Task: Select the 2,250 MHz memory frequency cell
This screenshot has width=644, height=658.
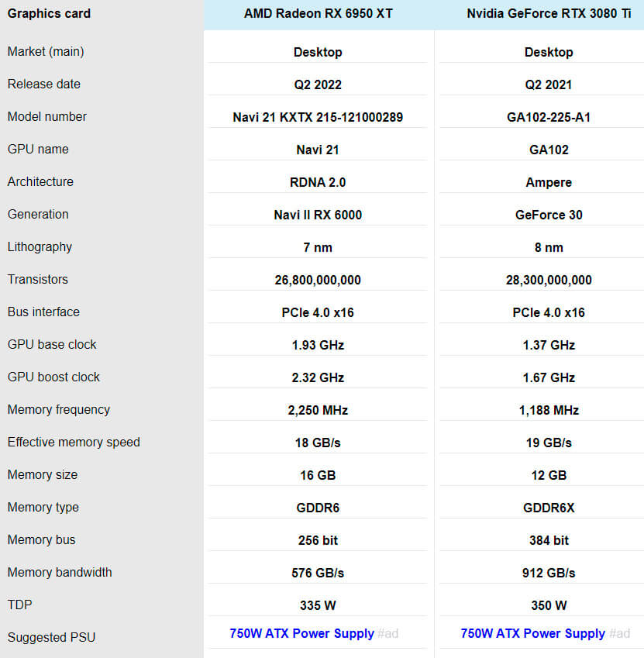Action: click(x=318, y=410)
